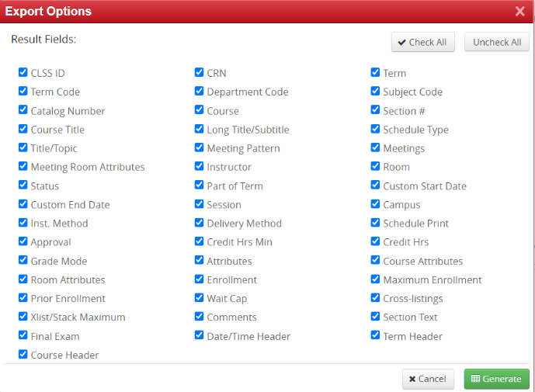Uncheck the Maximum Enrollment field

[x=376, y=279]
